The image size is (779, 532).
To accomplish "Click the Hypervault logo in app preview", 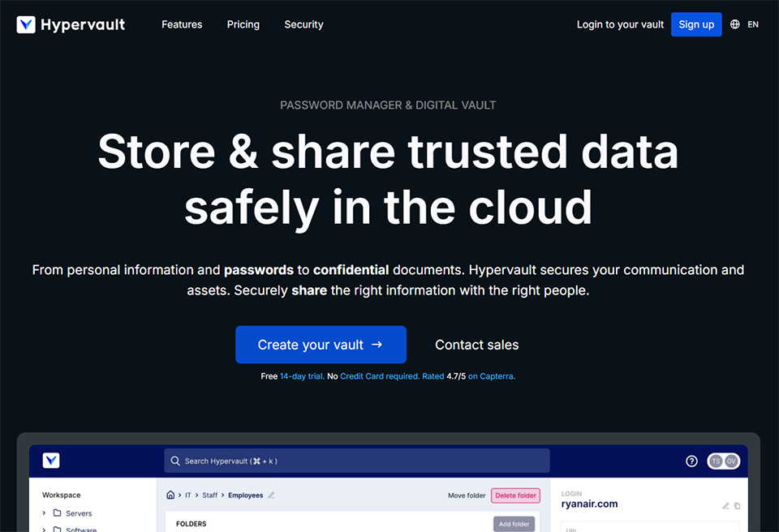I will coord(51,461).
